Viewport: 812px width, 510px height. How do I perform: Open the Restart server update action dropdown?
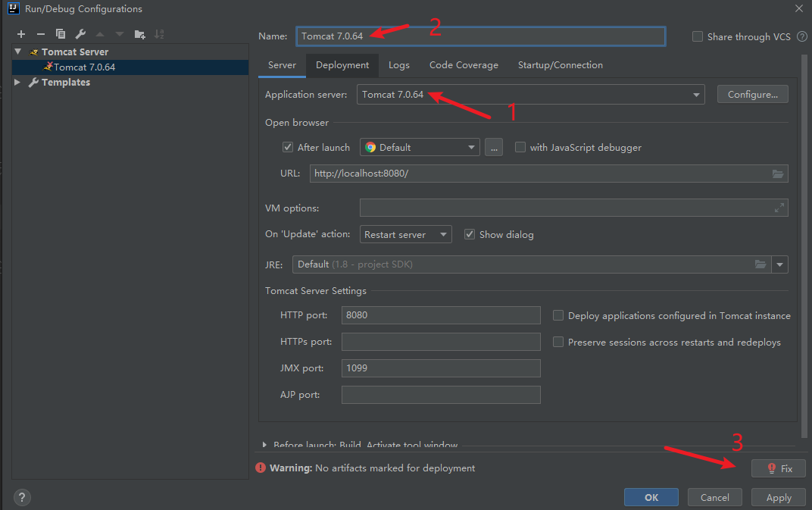(405, 234)
